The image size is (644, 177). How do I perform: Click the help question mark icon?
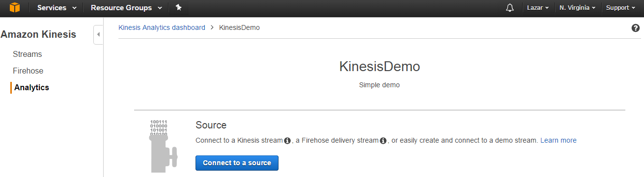coord(635,28)
